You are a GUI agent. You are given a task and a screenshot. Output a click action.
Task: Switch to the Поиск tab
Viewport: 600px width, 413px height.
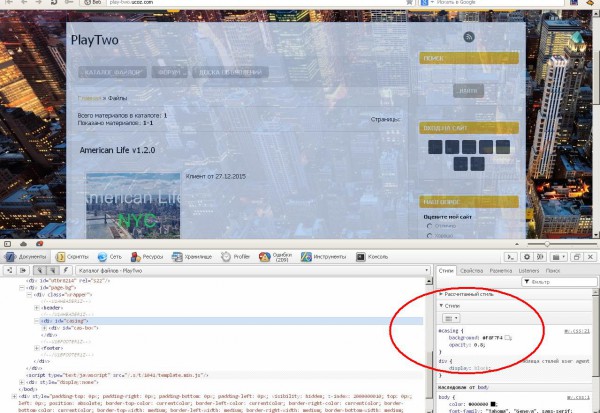pos(553,271)
